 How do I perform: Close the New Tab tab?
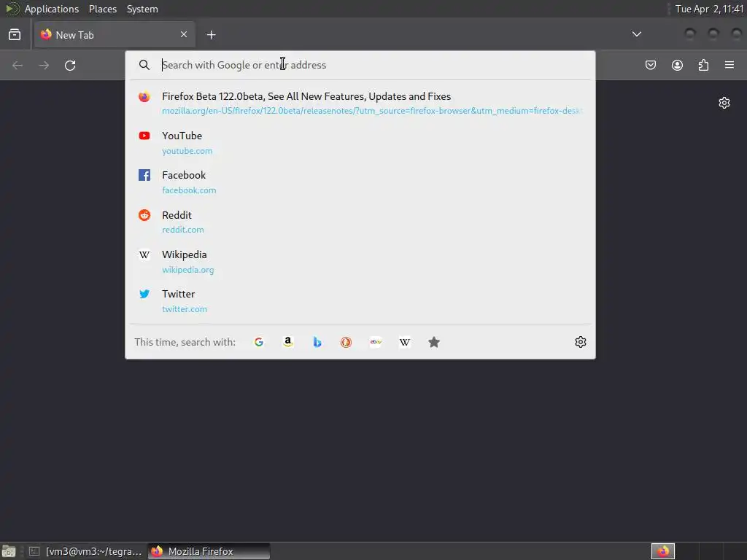tap(184, 34)
